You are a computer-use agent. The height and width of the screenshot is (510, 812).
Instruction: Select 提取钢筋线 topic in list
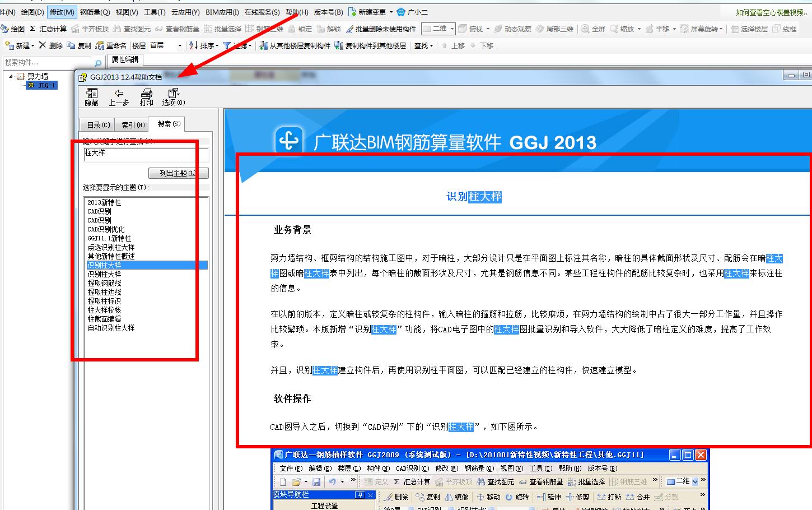(104, 283)
